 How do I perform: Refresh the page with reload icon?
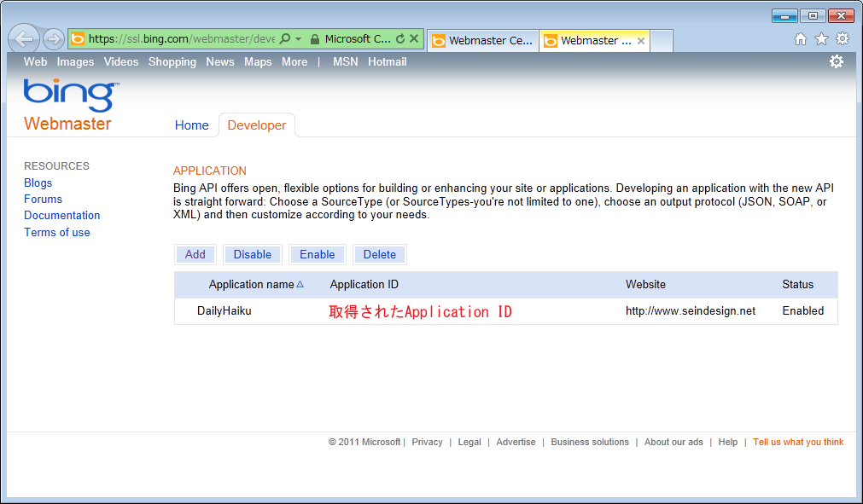[400, 38]
